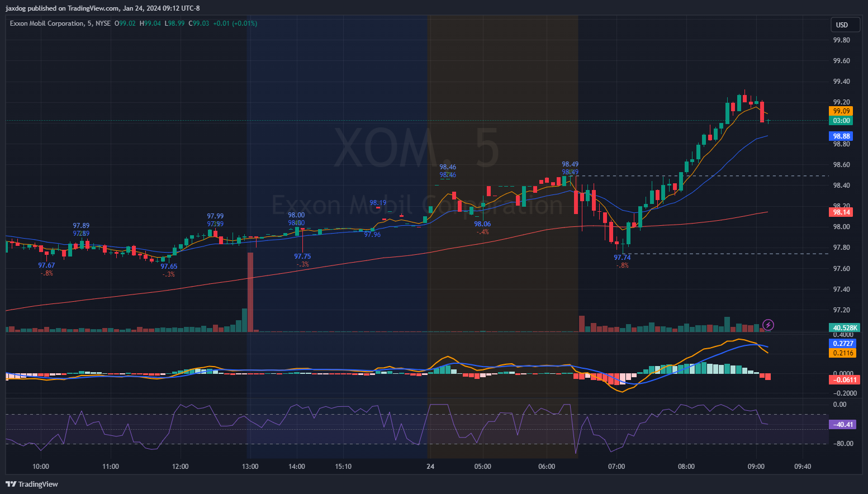The width and height of the screenshot is (868, 494).
Task: Click the 97.67 pivot low label
Action: click(46, 265)
